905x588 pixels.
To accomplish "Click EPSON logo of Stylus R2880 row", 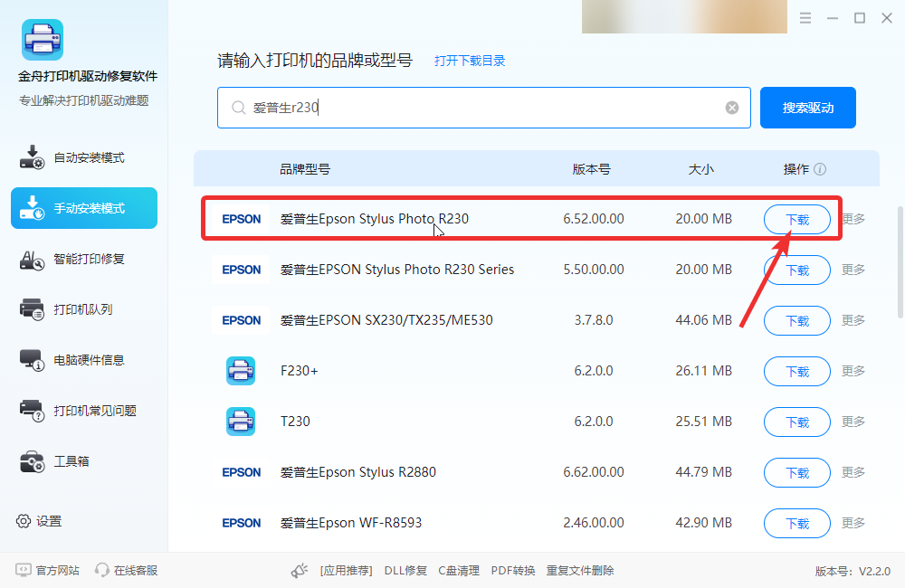I will pyautogui.click(x=242, y=472).
